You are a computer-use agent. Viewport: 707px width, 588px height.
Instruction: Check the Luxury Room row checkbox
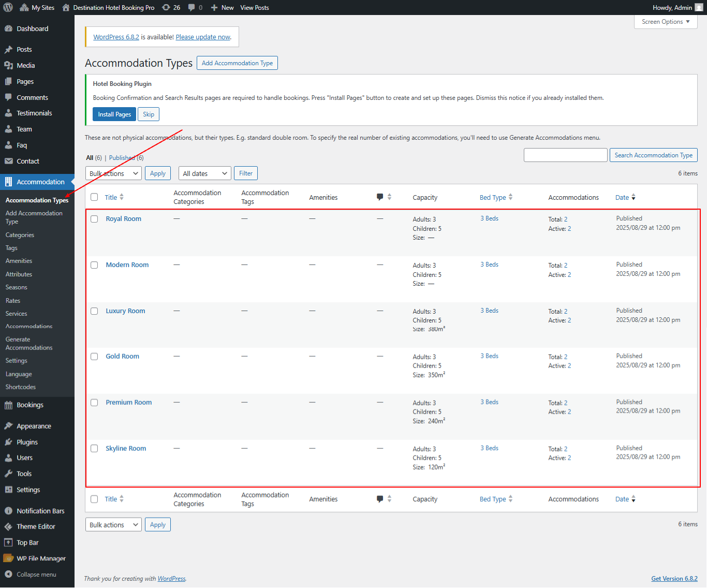click(x=94, y=311)
